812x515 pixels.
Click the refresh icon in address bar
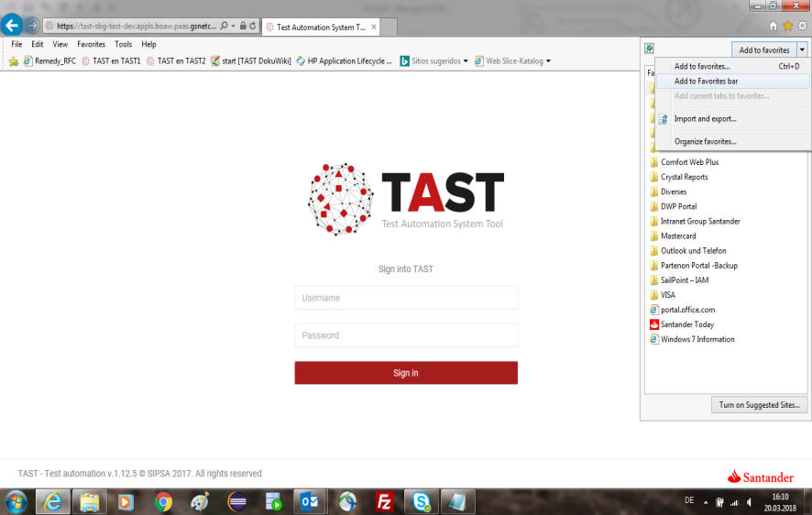coord(254,27)
